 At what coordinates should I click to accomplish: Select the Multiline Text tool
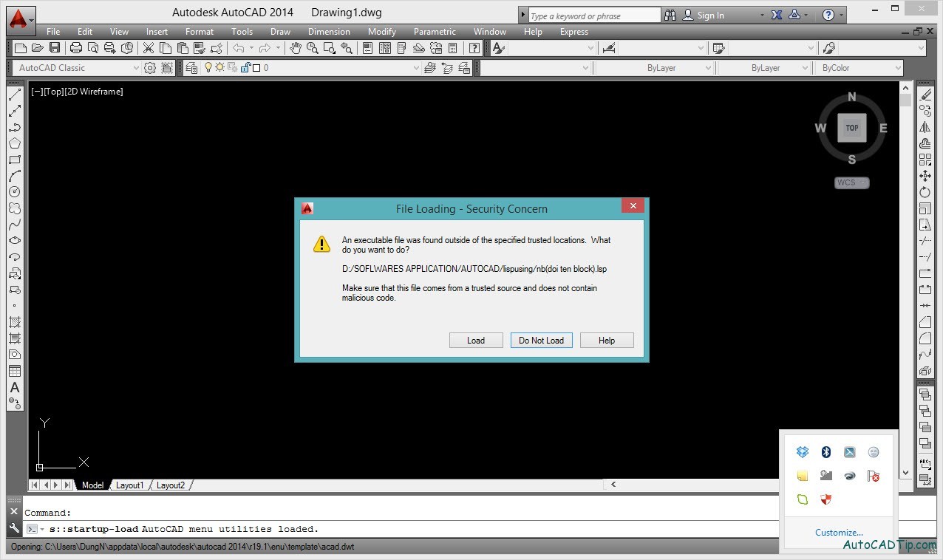(x=15, y=387)
